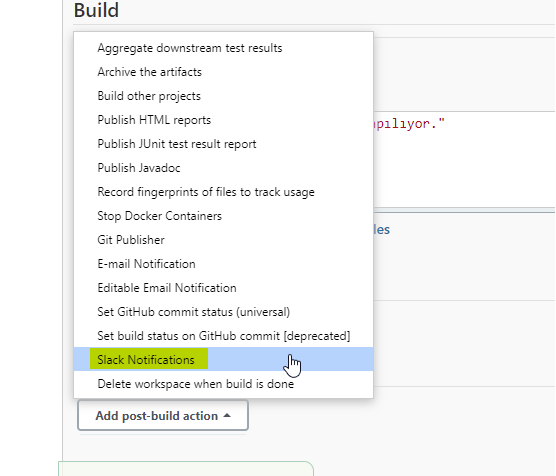Choose Stop Docker Containers
Image resolution: width=556 pixels, height=476 pixels.
[x=223, y=216]
